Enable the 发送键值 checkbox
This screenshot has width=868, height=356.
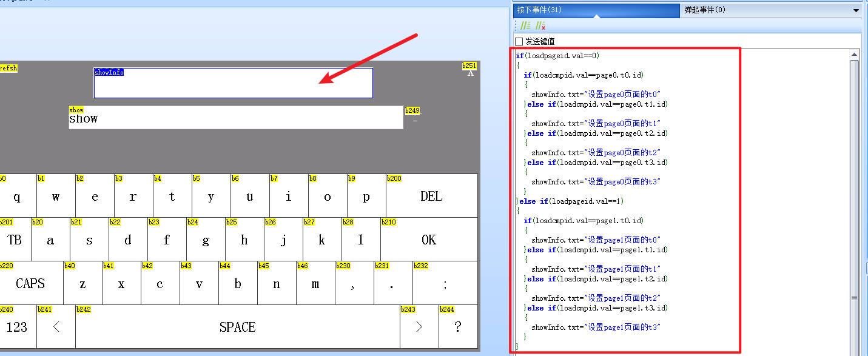coord(519,41)
